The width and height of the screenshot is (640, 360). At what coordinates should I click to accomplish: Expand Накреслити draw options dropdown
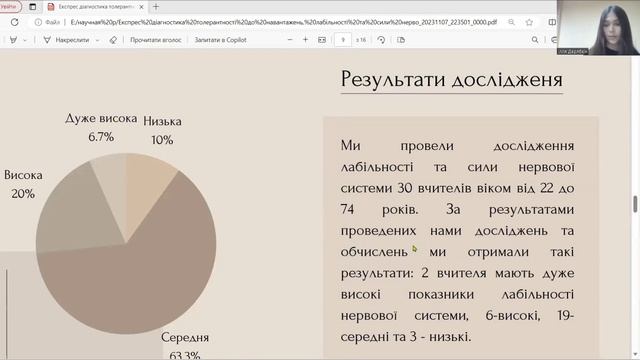tap(97, 40)
